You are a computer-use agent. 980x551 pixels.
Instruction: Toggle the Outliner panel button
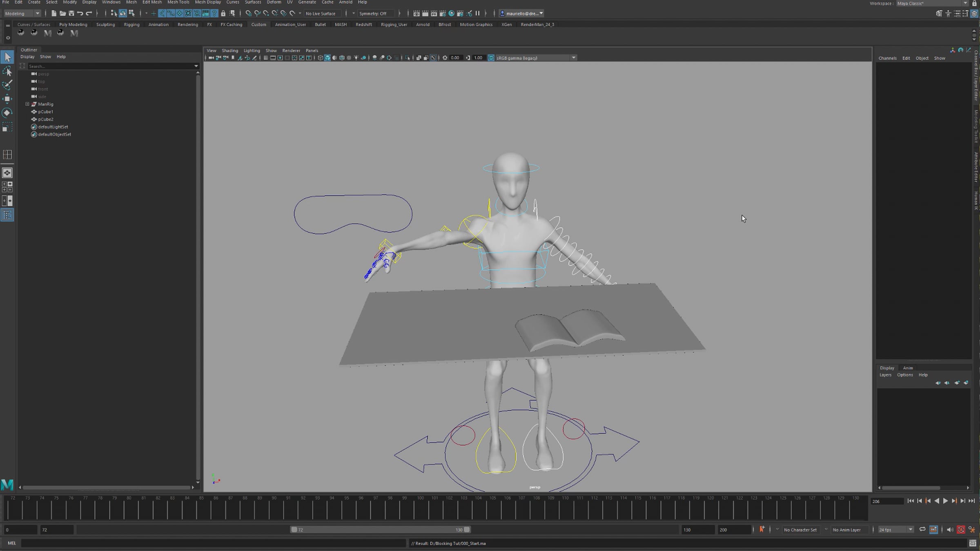coord(7,215)
